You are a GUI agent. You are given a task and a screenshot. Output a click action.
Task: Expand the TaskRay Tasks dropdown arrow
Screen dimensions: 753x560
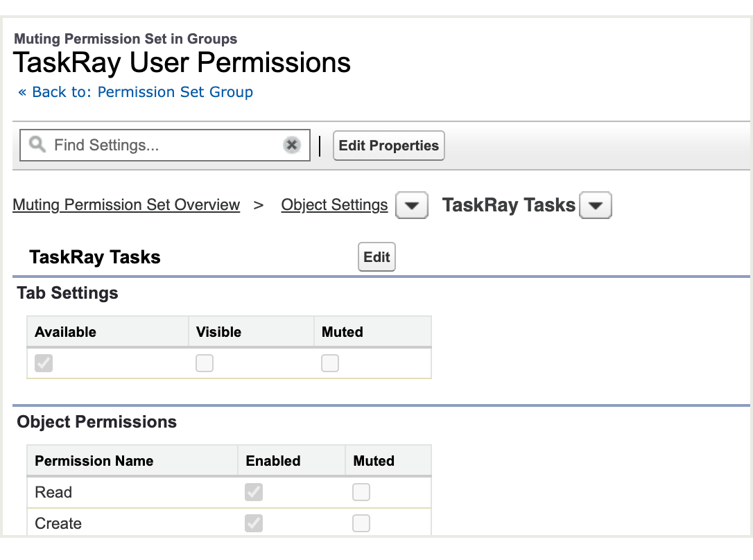pos(596,205)
